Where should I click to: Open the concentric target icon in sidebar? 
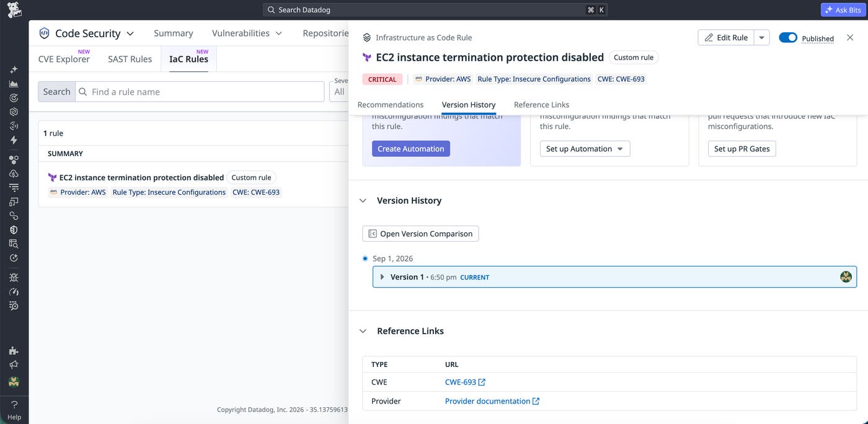[14, 98]
